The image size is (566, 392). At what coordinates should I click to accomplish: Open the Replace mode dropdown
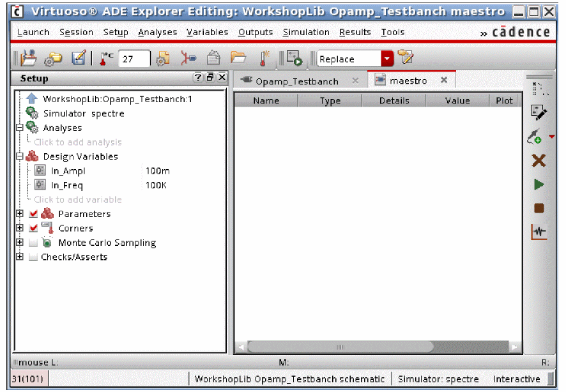pos(387,59)
